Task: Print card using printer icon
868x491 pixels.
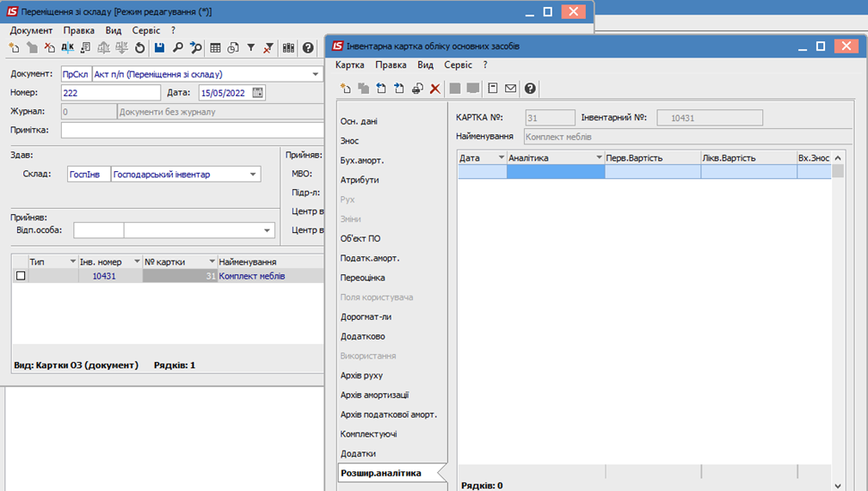Action: click(417, 89)
